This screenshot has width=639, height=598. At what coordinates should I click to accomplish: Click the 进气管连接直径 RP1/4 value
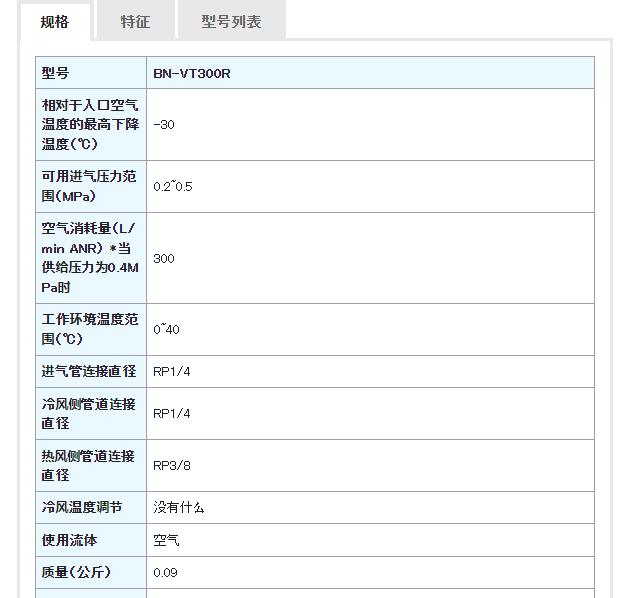click(172, 372)
